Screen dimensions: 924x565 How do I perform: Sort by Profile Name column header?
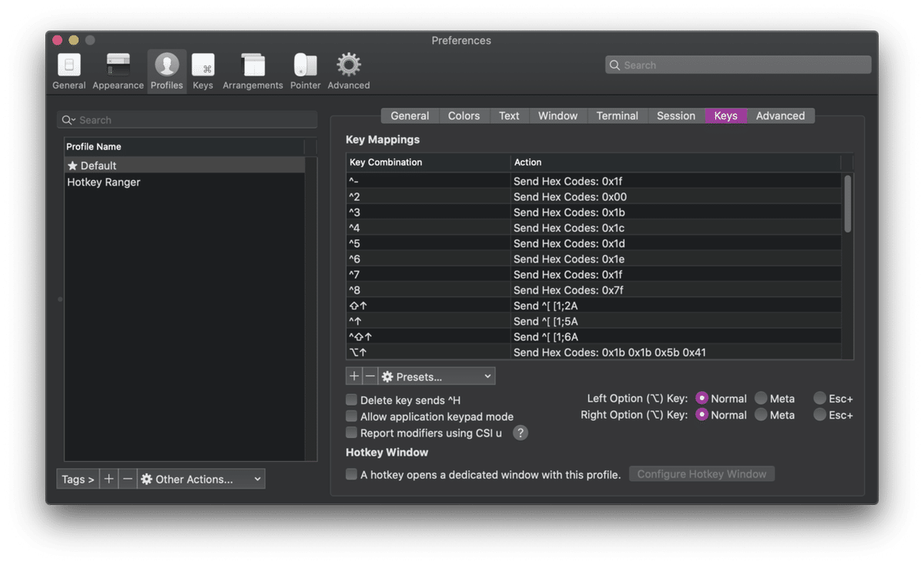pos(184,146)
